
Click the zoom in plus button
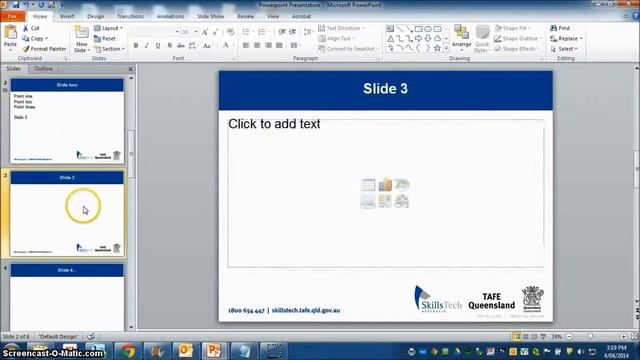point(623,336)
